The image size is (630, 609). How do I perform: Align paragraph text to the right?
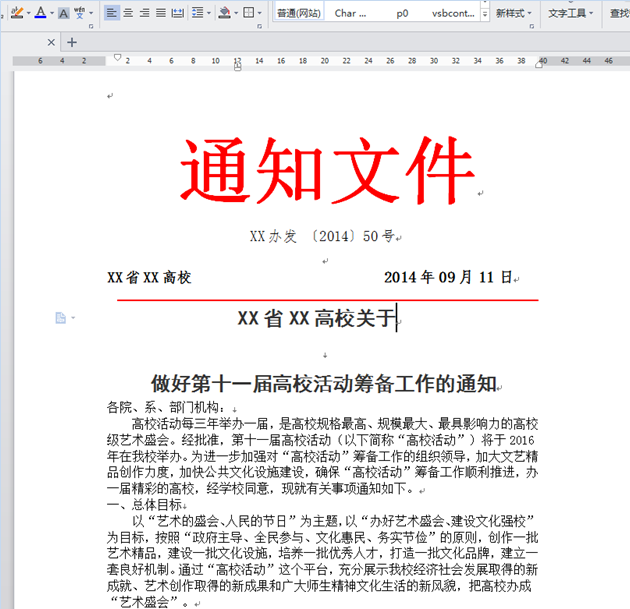[x=145, y=13]
